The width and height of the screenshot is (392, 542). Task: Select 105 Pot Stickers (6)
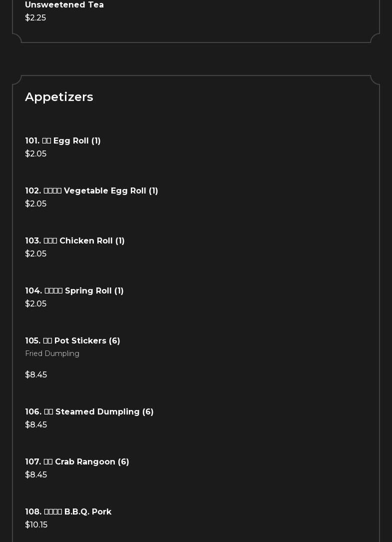[x=72, y=341]
